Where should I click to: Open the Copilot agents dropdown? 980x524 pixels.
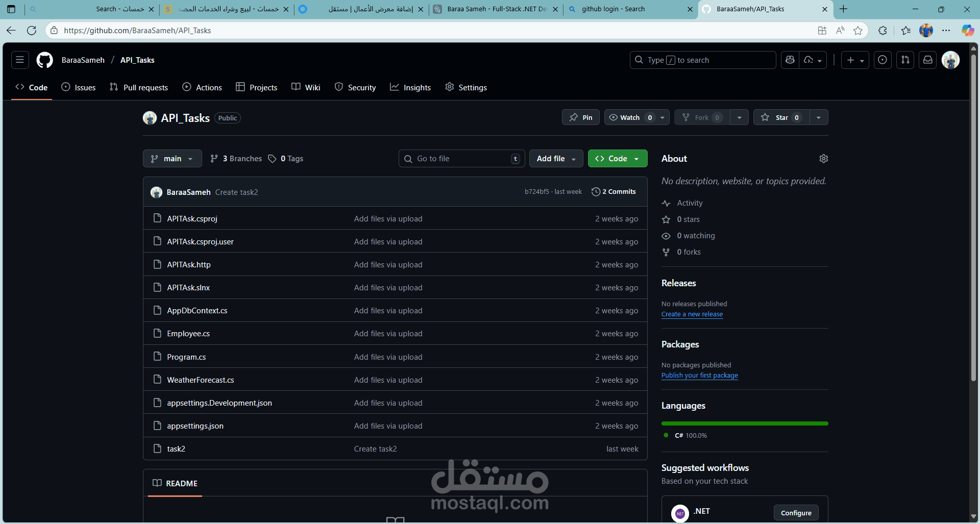tap(813, 60)
